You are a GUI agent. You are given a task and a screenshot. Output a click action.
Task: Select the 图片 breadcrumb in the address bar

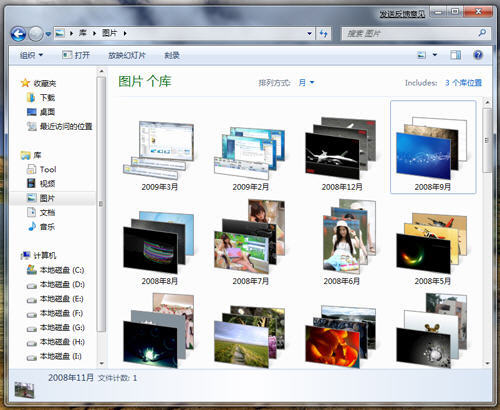tap(110, 33)
